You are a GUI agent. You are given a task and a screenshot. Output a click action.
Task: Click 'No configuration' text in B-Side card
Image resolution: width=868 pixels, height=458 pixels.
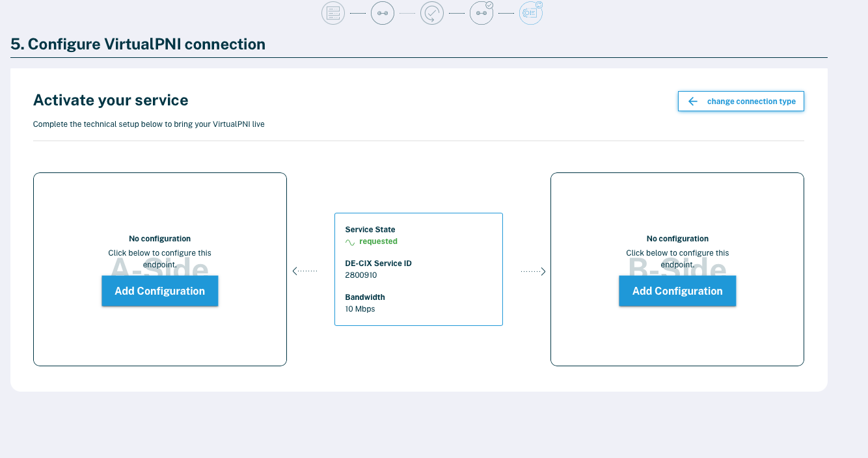(x=677, y=239)
